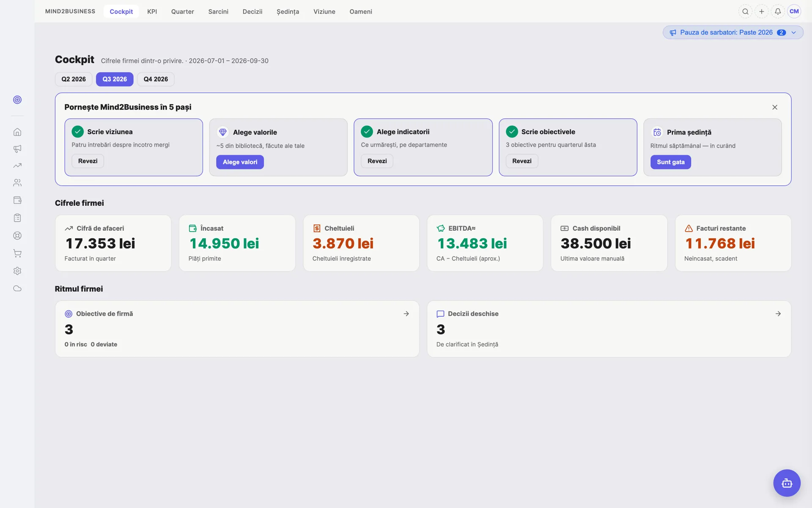Viewport: 812px width, 508px height.
Task: Select the home icon in sidebar
Action: pyautogui.click(x=17, y=132)
